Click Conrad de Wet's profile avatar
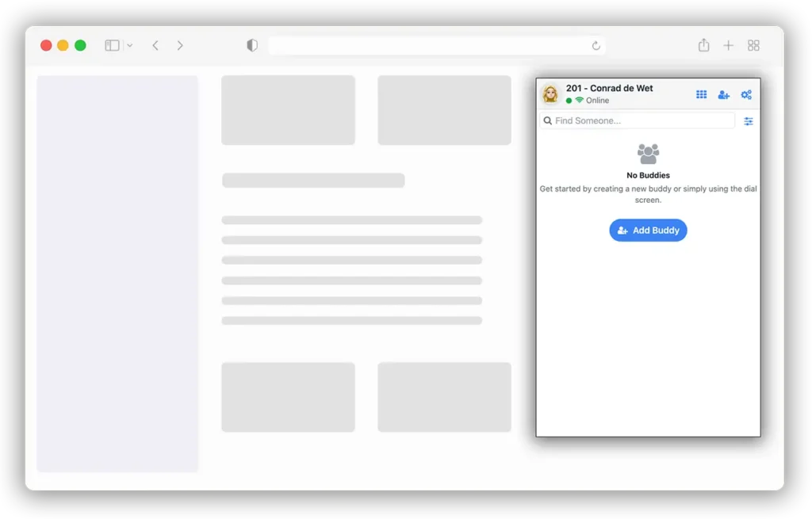The width and height of the screenshot is (812, 519). click(x=551, y=94)
